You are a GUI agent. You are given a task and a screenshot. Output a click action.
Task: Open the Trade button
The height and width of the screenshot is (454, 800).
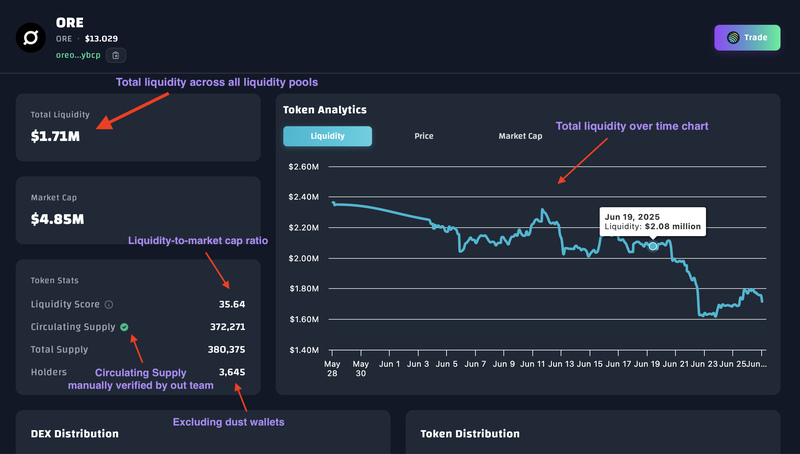tap(747, 38)
